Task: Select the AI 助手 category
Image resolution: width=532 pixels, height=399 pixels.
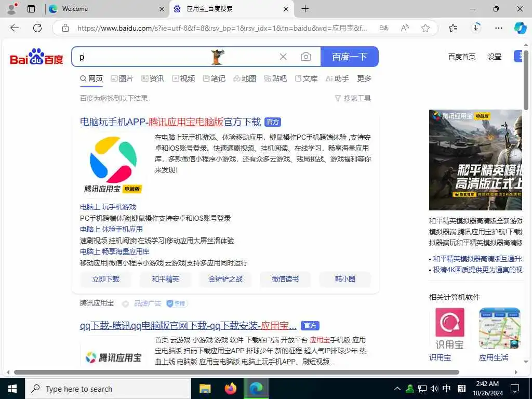Action: click(x=337, y=79)
